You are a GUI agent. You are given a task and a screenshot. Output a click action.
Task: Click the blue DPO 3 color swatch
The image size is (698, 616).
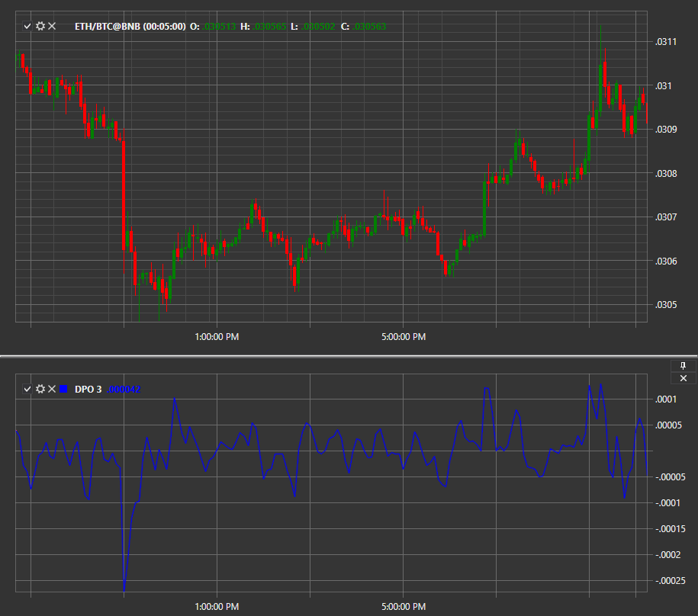(x=63, y=389)
